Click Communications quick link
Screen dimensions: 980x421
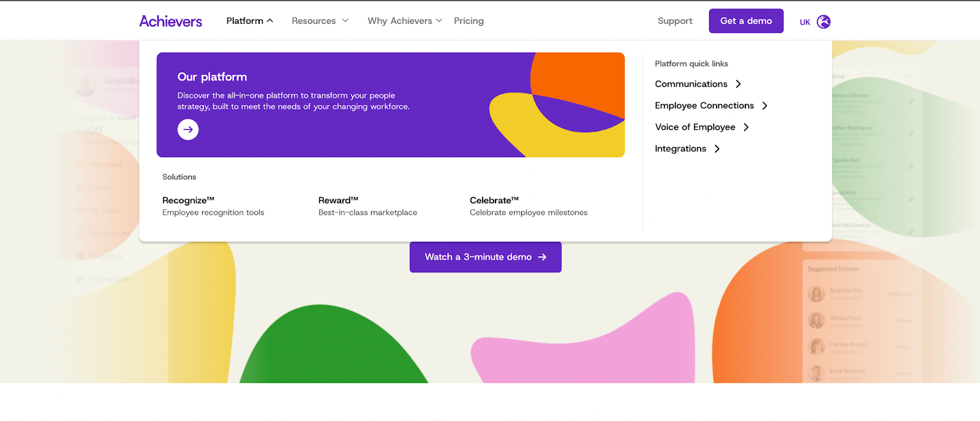click(691, 84)
